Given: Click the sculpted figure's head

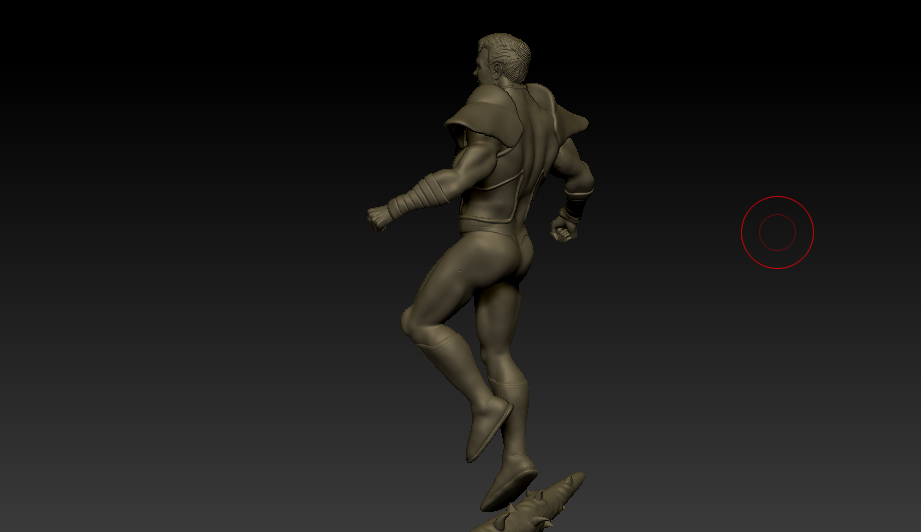Looking at the screenshot, I should (503, 59).
